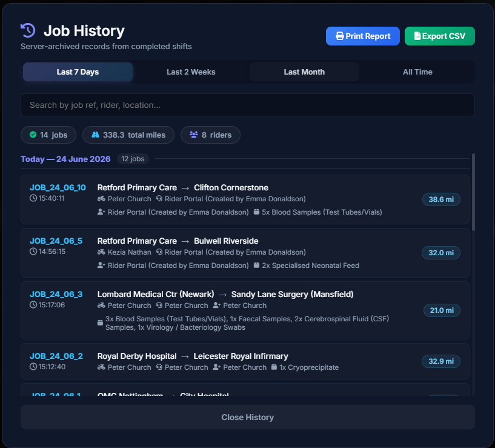The height and width of the screenshot is (448, 495).
Task: Click the Retford Primary Care → Bulwell Riverside route
Action: (x=178, y=241)
